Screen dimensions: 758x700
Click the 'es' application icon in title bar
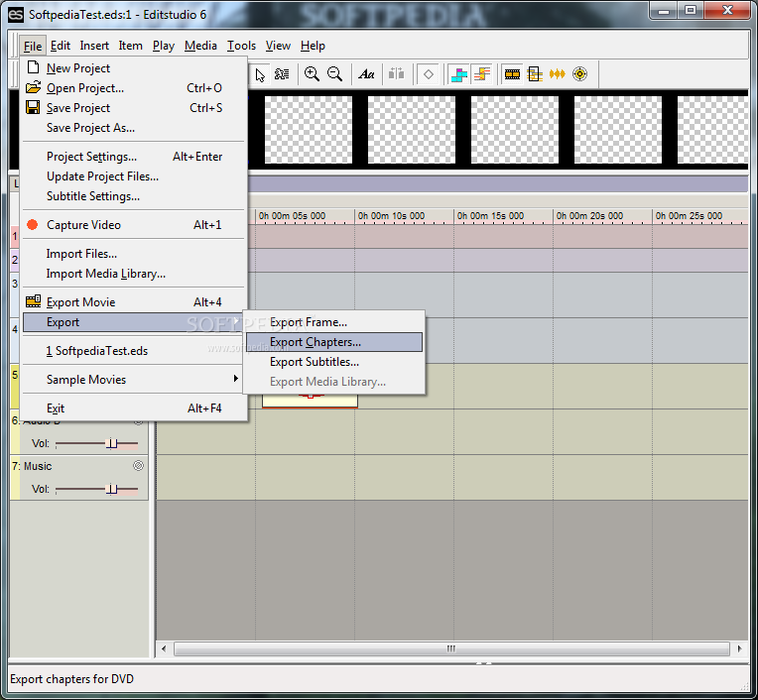pyautogui.click(x=16, y=15)
